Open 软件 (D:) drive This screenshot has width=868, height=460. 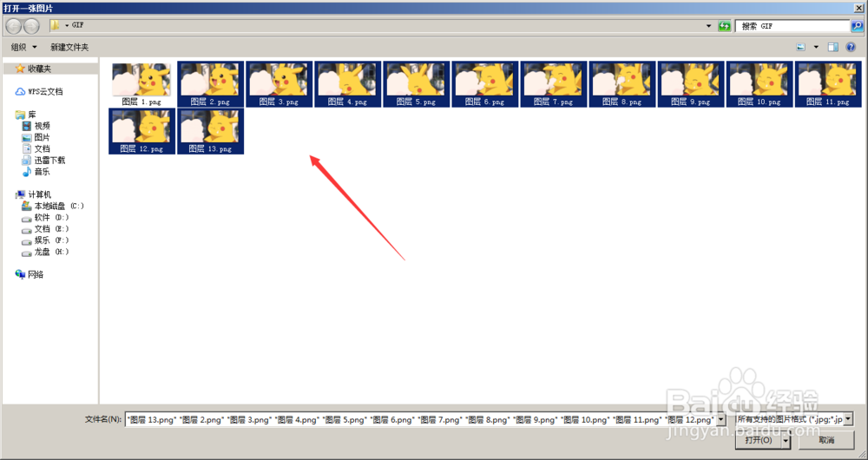[x=45, y=218]
